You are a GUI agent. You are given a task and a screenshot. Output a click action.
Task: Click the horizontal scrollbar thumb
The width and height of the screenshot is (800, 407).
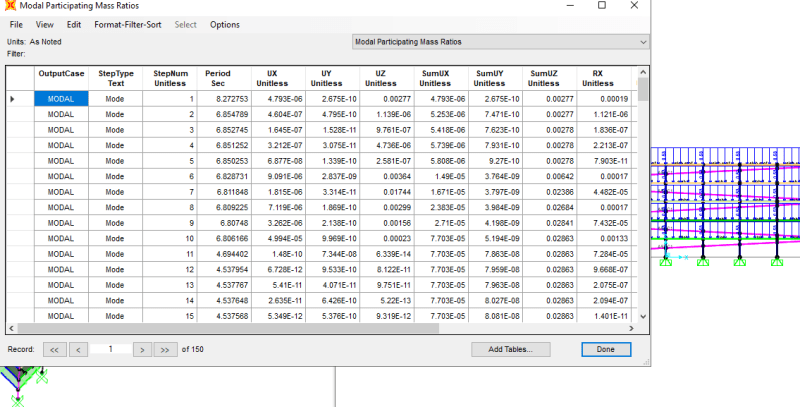[x=228, y=328]
